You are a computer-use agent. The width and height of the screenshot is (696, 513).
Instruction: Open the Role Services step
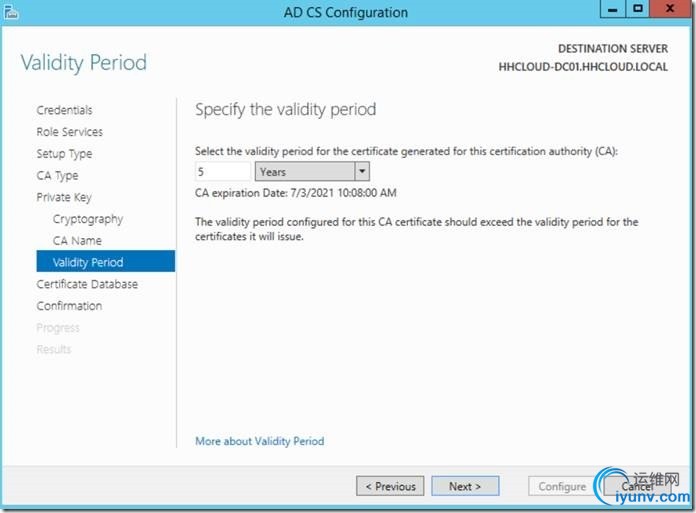pyautogui.click(x=69, y=132)
